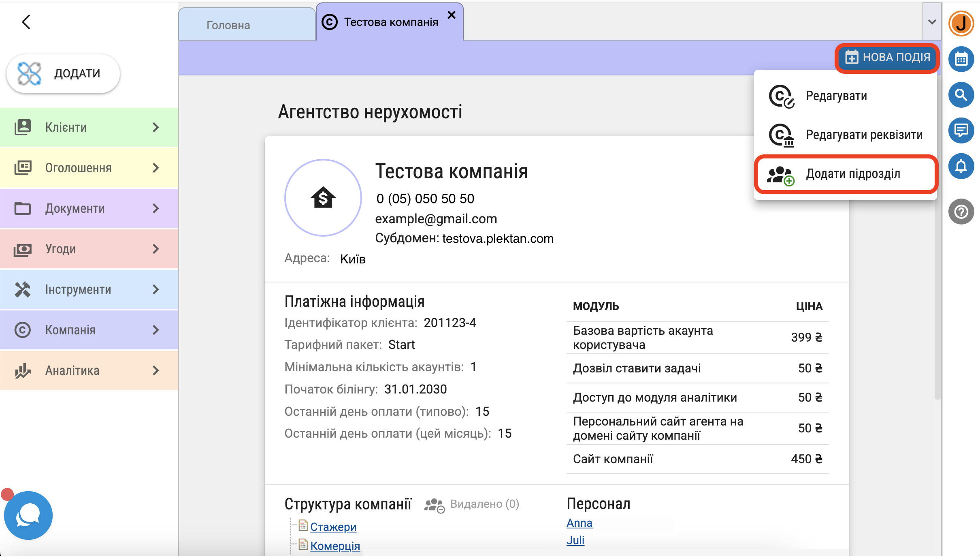Image resolution: width=980 pixels, height=556 pixels.
Task: Open notifications bell icon
Action: tap(961, 166)
